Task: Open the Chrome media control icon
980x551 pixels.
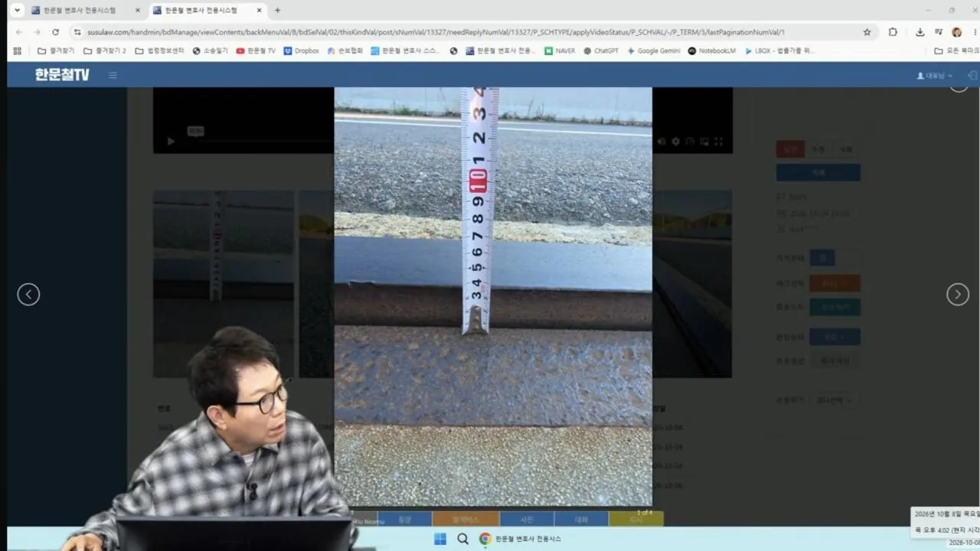Action: click(x=939, y=32)
